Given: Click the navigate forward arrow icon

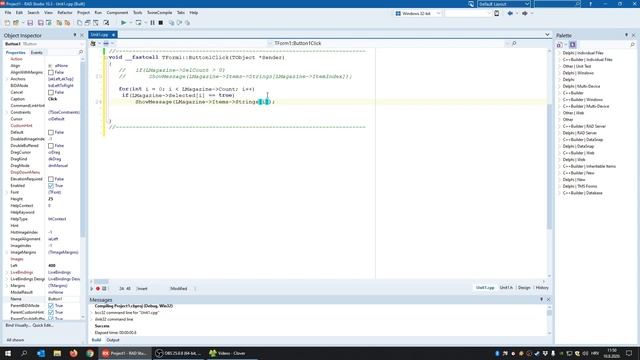Looking at the screenshot, I should click(524, 13).
